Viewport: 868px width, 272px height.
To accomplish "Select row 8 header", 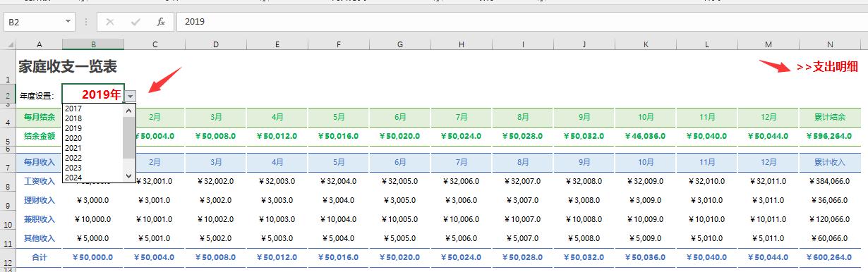I will (8, 183).
